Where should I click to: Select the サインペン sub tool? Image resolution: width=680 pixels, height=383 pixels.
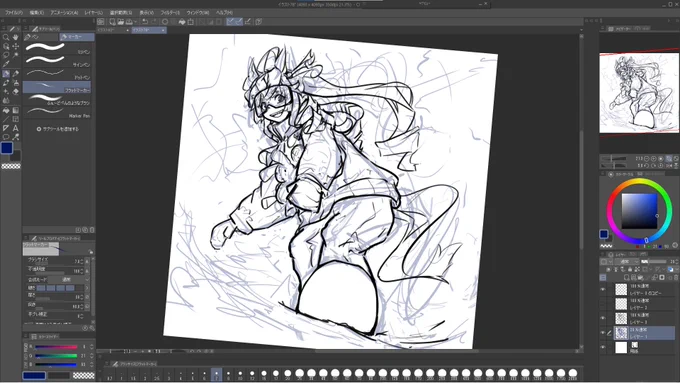[x=57, y=62]
